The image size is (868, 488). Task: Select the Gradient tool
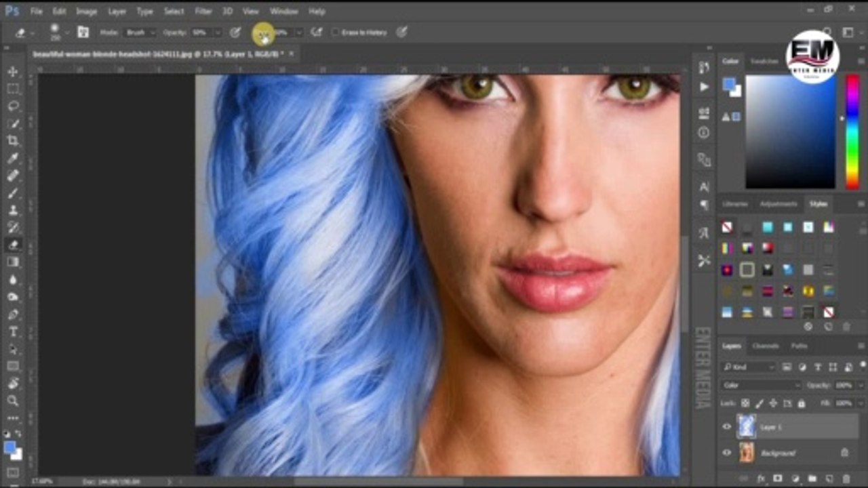(13, 262)
